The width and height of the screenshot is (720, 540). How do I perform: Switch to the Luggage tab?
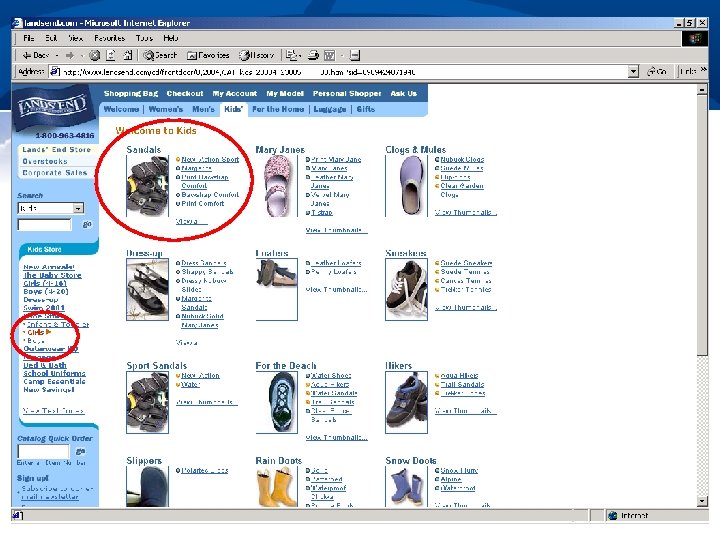[330, 109]
